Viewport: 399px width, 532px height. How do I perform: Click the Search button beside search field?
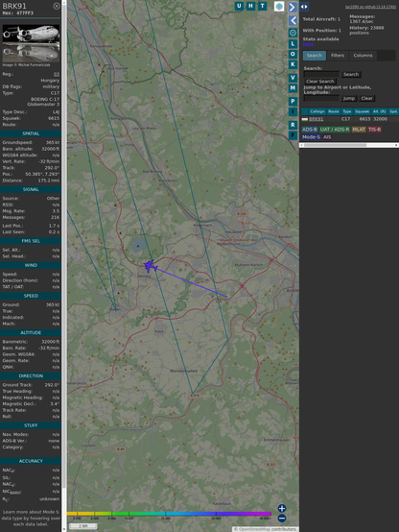click(351, 74)
